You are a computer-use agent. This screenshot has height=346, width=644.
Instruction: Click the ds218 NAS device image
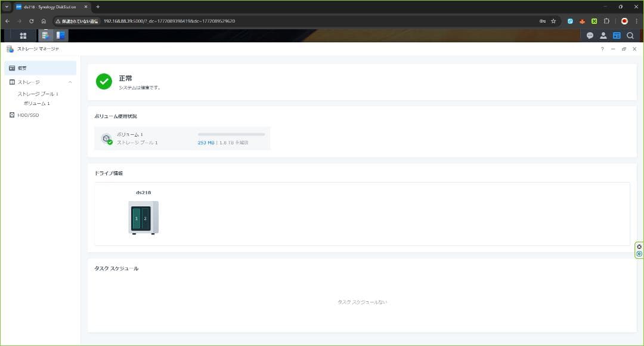pyautogui.click(x=143, y=218)
